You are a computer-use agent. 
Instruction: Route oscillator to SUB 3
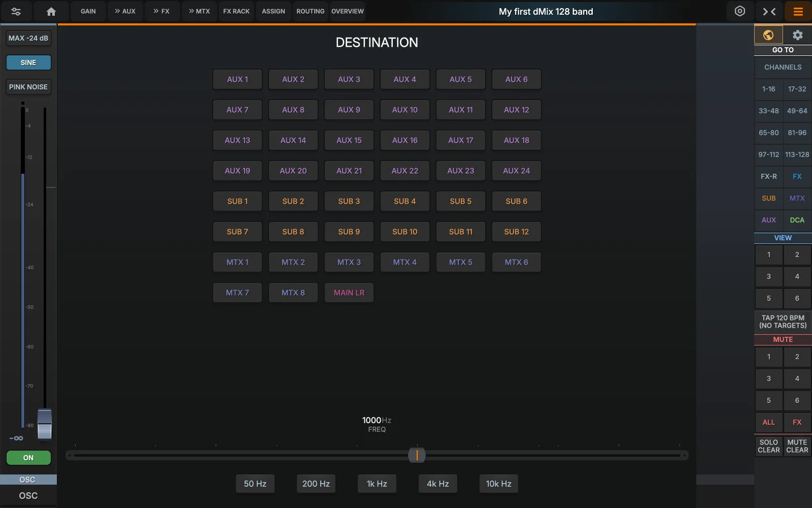click(349, 201)
